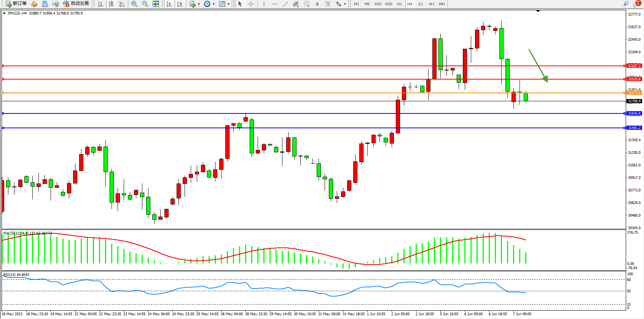The height and width of the screenshot is (319, 644).
Task: Zoom in on the chart
Action: [134, 4]
